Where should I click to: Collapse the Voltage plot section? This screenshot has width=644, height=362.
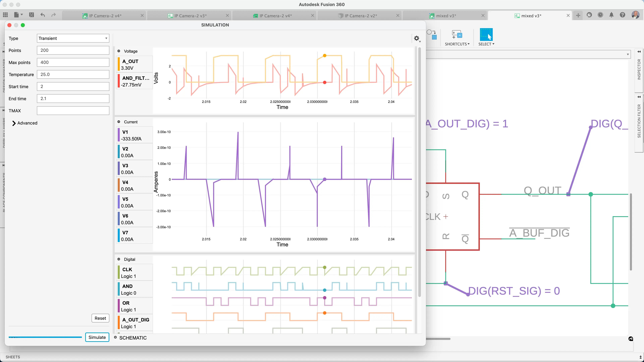pyautogui.click(x=119, y=51)
